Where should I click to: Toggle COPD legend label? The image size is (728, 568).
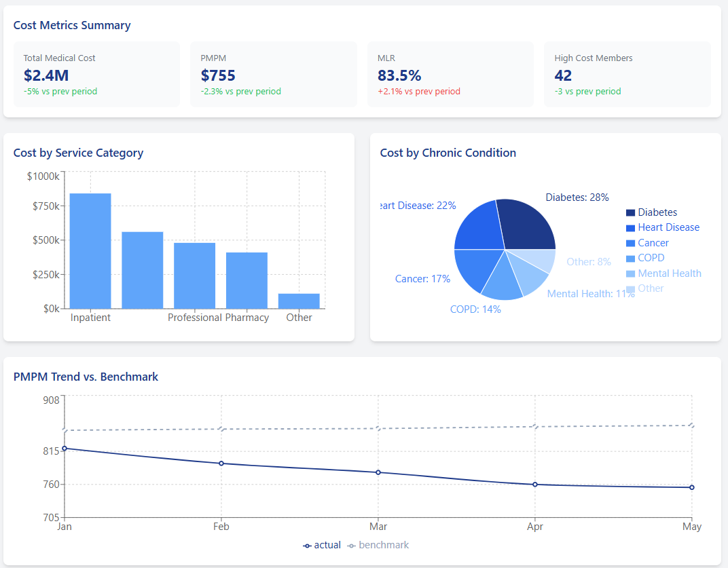click(x=651, y=258)
